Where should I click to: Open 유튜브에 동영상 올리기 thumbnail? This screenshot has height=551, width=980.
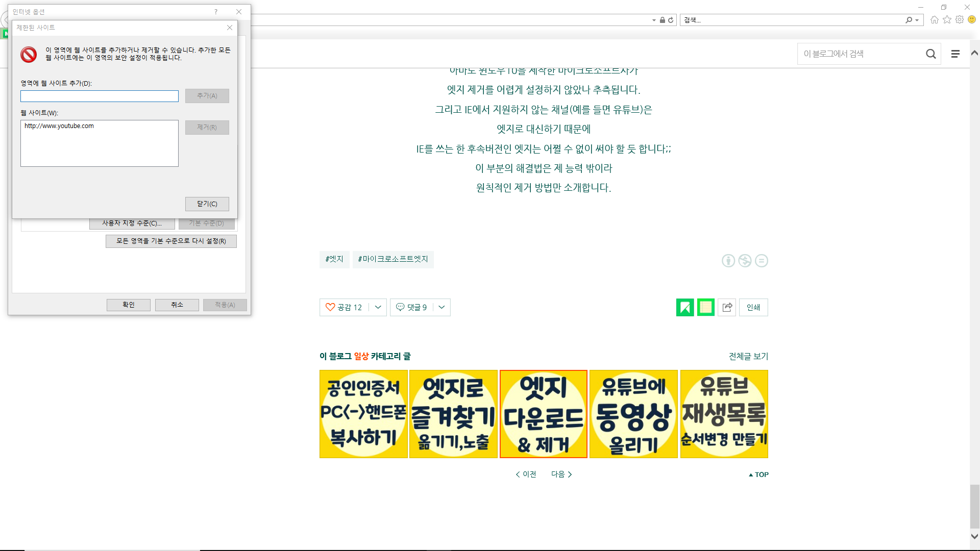point(633,414)
